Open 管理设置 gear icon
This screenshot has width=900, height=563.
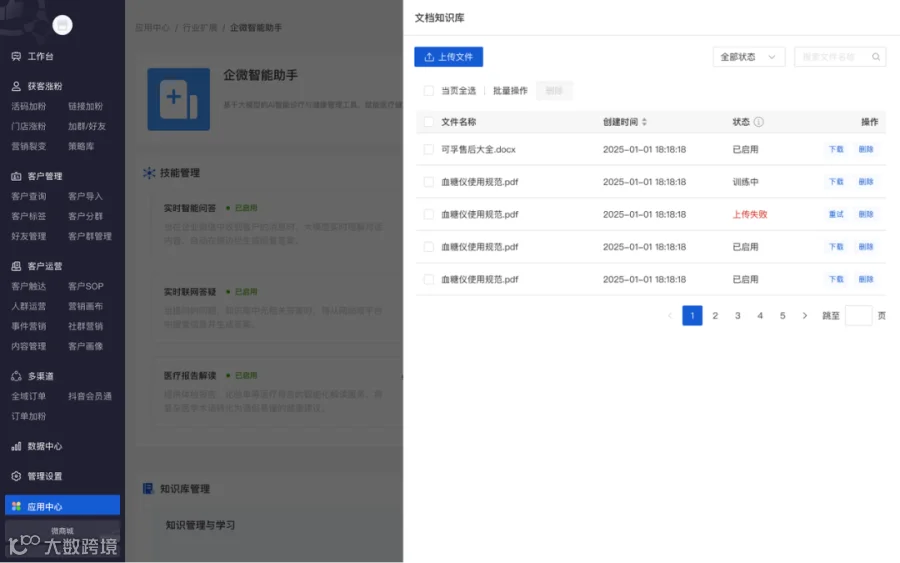16,476
